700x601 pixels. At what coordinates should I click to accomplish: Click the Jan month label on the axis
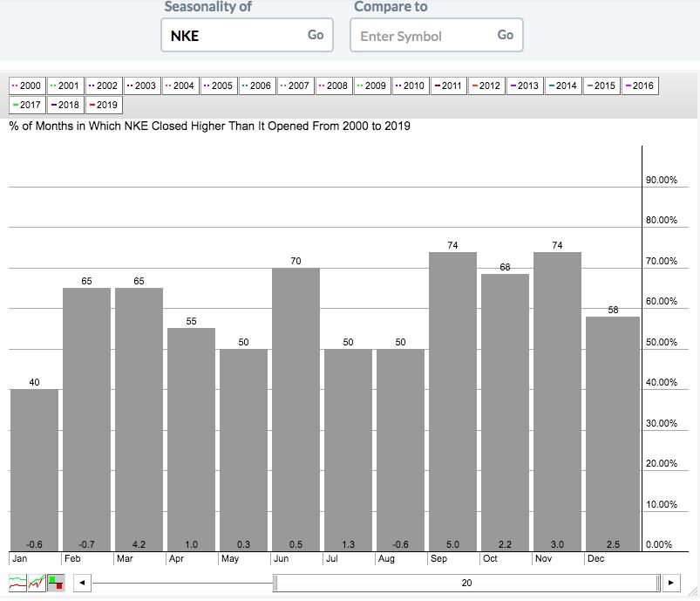[x=20, y=558]
